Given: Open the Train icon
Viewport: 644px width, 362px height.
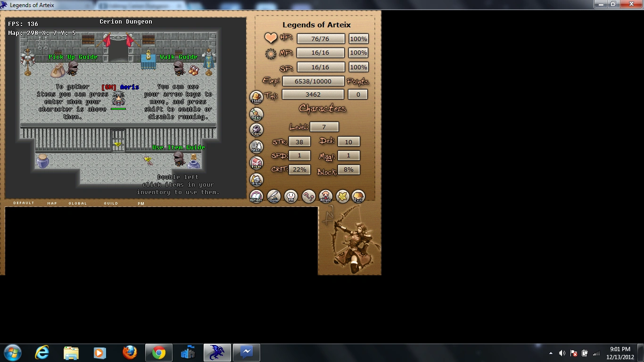Looking at the screenshot, I should point(256,180).
